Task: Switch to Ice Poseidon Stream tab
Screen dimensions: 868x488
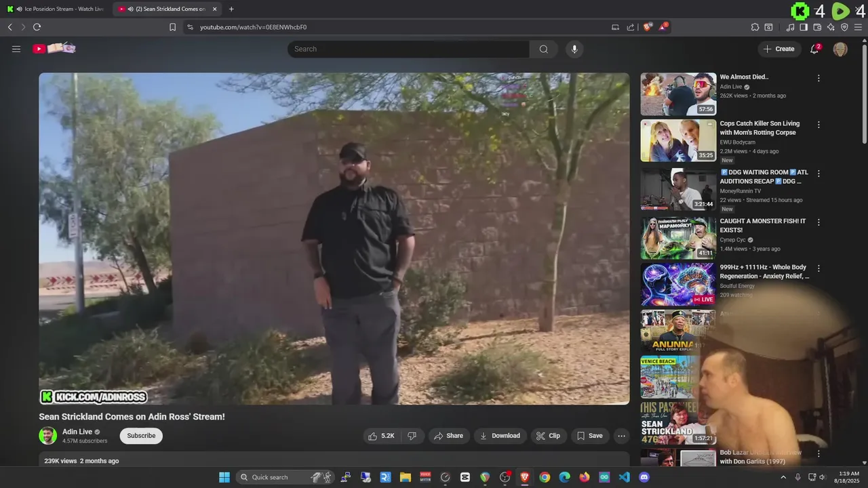Action: point(56,9)
